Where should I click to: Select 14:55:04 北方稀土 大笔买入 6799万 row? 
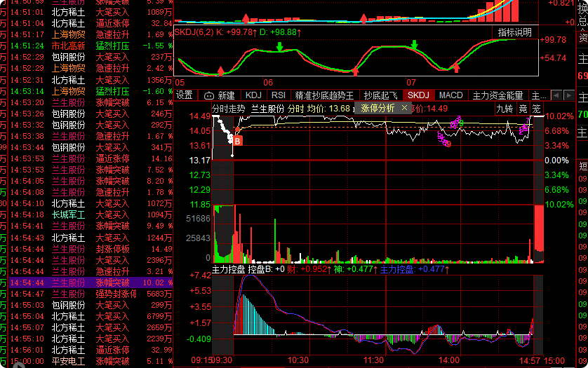tap(91, 316)
